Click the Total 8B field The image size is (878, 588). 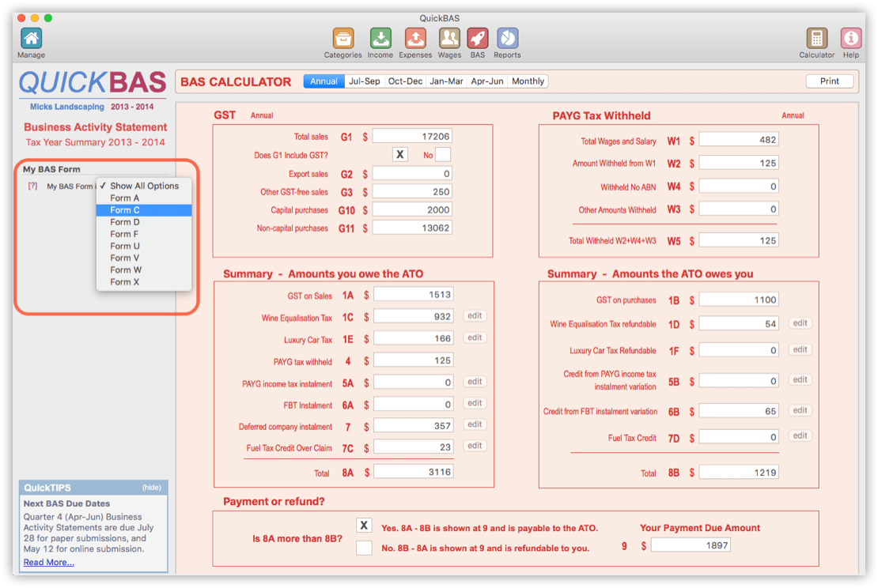tap(739, 472)
